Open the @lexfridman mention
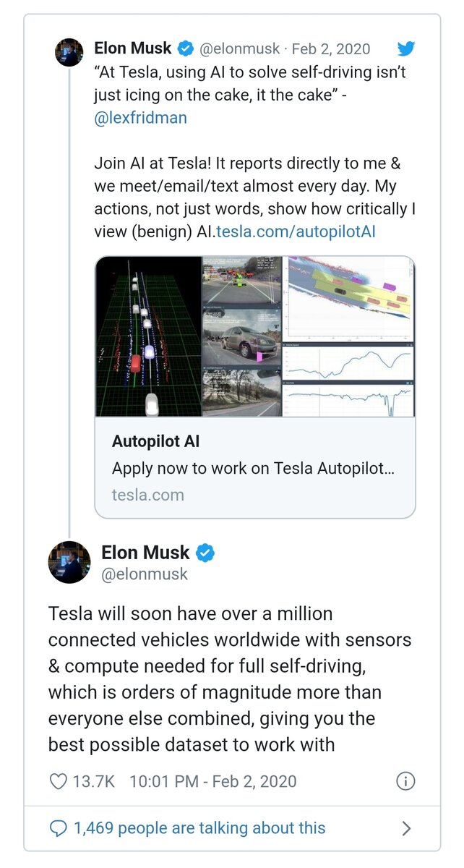Viewport: 464px width, 868px height. click(x=141, y=117)
